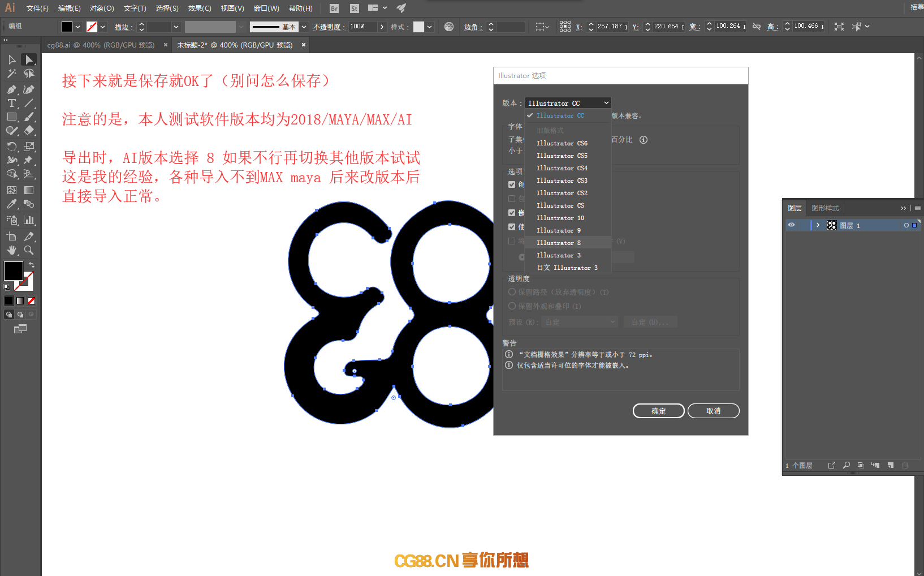Image resolution: width=924 pixels, height=576 pixels.
Task: Select the Magic Wand tool
Action: tap(12, 74)
